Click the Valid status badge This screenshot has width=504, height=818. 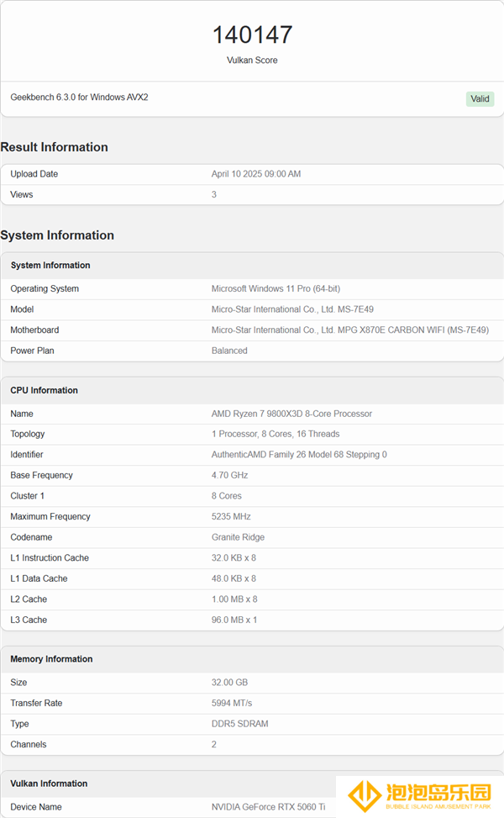(x=480, y=98)
